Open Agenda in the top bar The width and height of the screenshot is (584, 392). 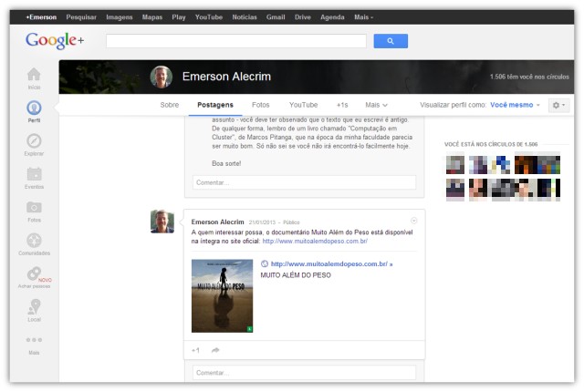pos(332,17)
